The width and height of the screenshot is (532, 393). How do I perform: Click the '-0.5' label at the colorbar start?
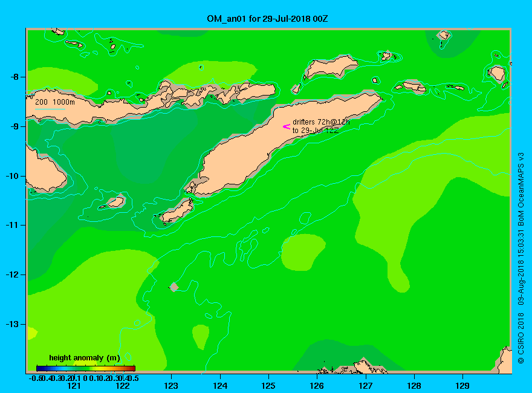point(35,378)
